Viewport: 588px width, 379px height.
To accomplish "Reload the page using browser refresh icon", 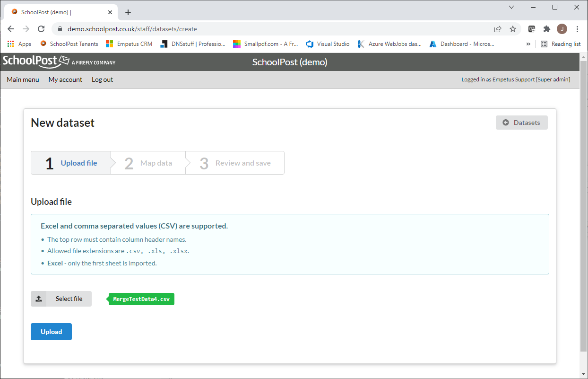I will click(41, 29).
